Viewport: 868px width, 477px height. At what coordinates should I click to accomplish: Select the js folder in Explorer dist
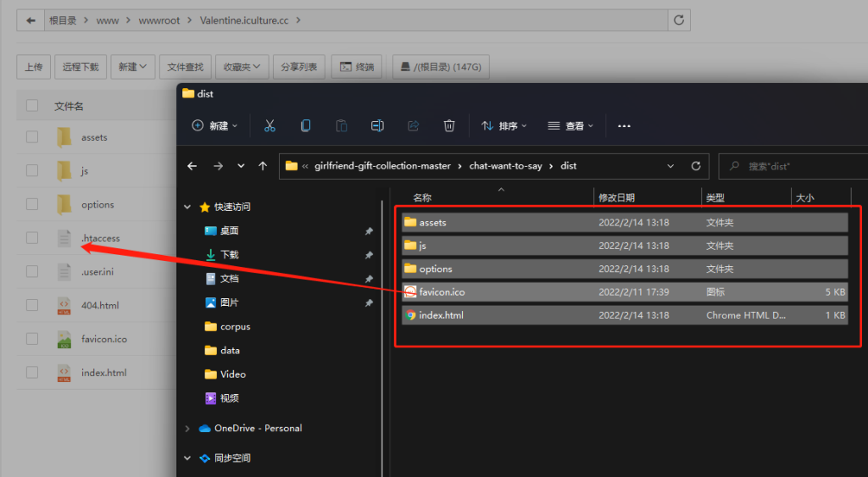625,246
